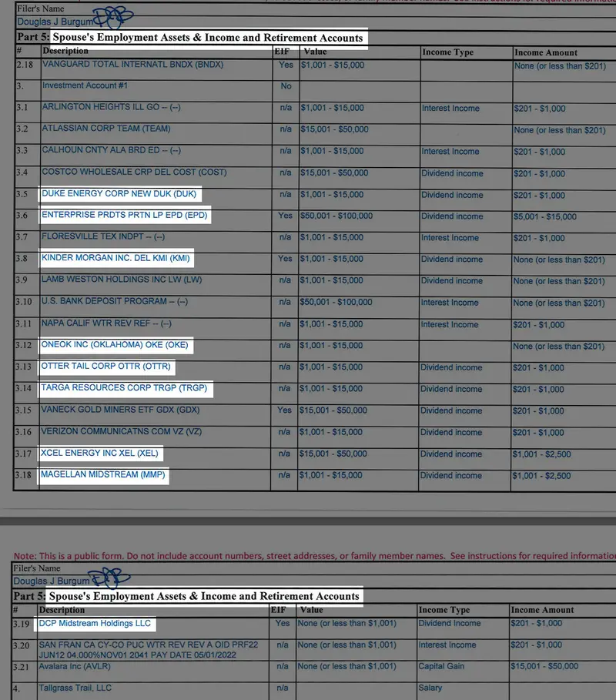The height and width of the screenshot is (700, 616).
Task: Click the Income Amount column header in the top table
Action: [x=545, y=52]
